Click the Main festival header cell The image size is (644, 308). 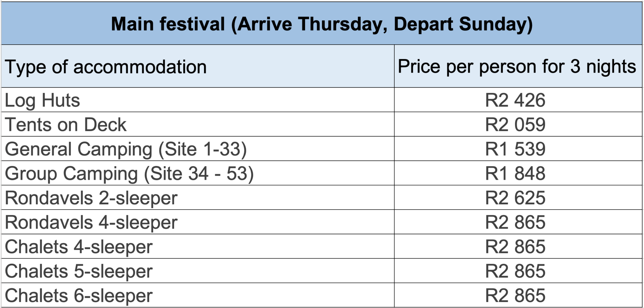(322, 24)
